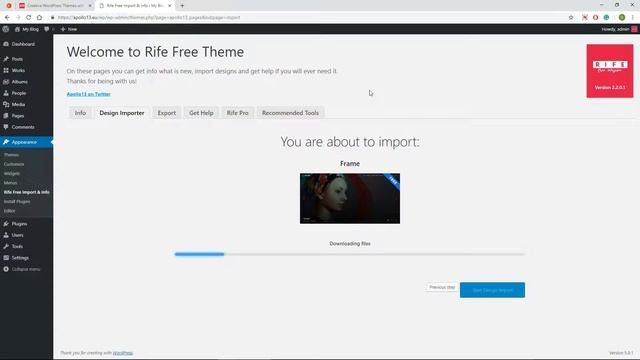Go forward in browser history
The image size is (640, 360).
point(18,18)
